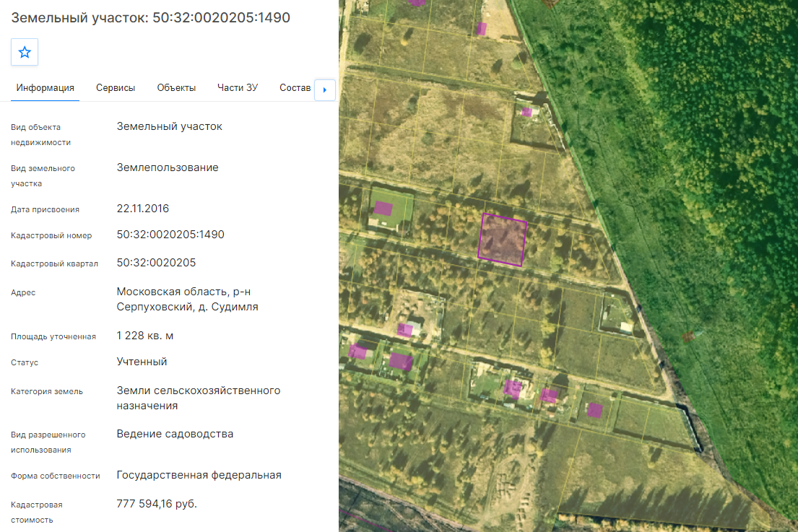
Task: Select the highlighted purple-outlined parcel on map
Action: 503,240
